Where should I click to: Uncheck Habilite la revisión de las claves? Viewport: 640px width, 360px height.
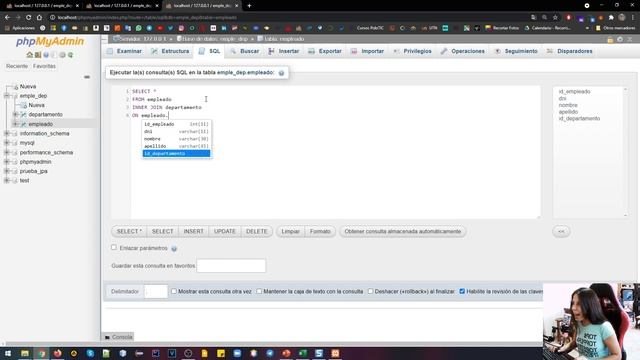click(462, 291)
